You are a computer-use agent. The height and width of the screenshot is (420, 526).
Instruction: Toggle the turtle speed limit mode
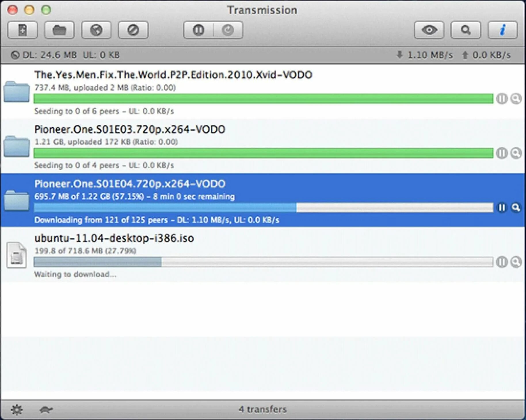click(x=46, y=409)
